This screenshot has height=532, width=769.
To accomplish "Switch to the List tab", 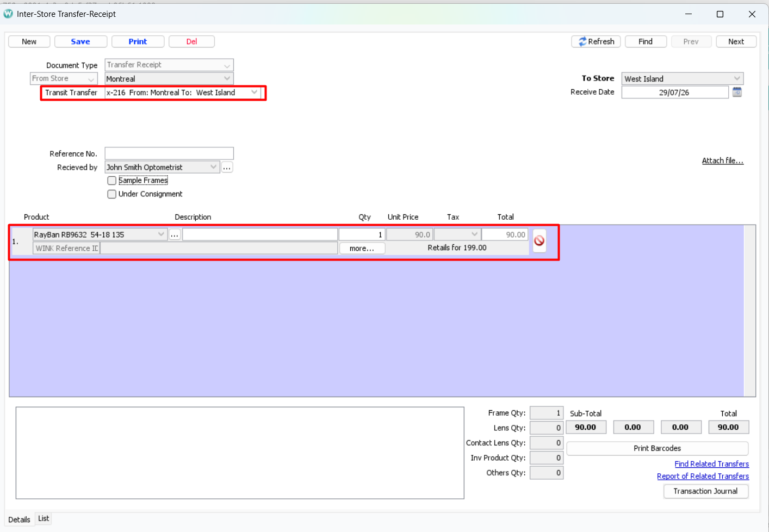I will [44, 518].
